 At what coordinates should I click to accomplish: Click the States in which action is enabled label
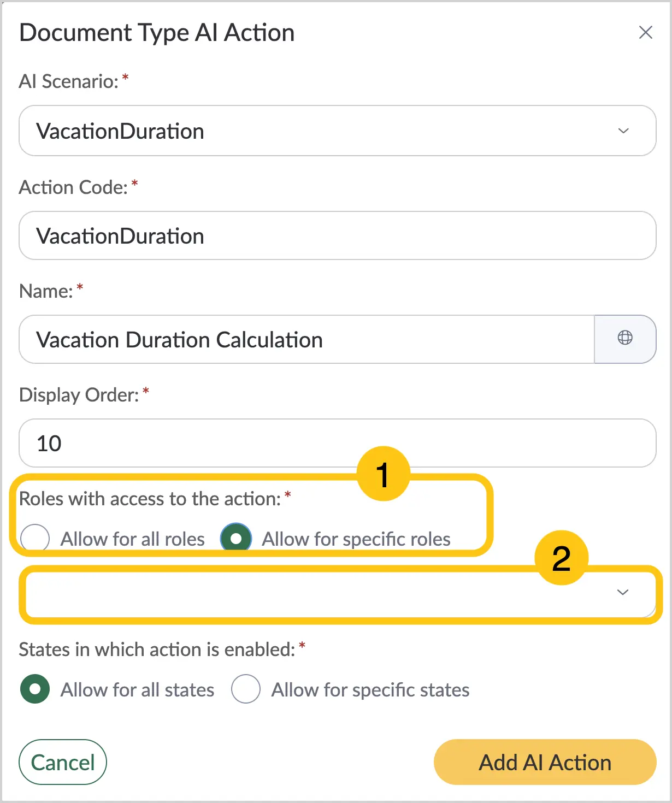[157, 650]
